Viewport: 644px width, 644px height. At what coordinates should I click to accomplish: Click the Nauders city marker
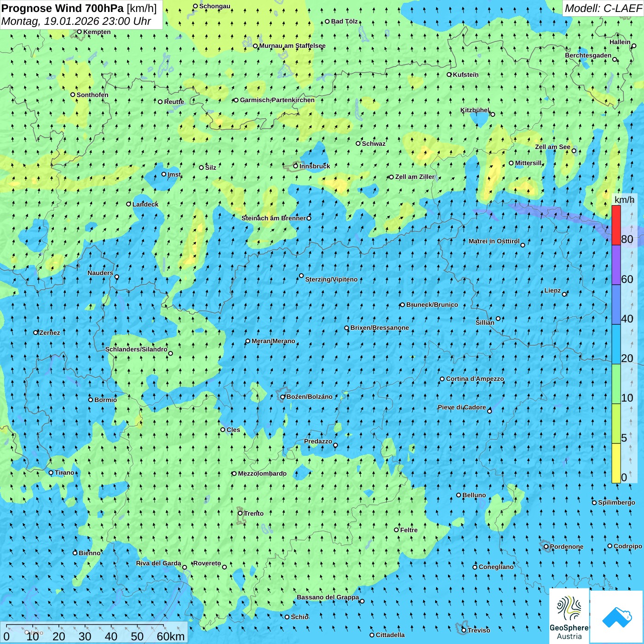pos(117,277)
